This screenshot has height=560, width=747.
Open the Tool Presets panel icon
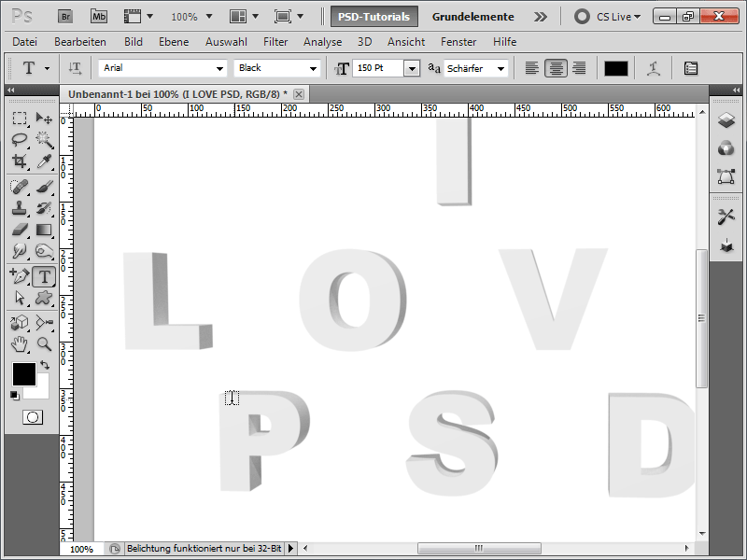pyautogui.click(x=726, y=217)
